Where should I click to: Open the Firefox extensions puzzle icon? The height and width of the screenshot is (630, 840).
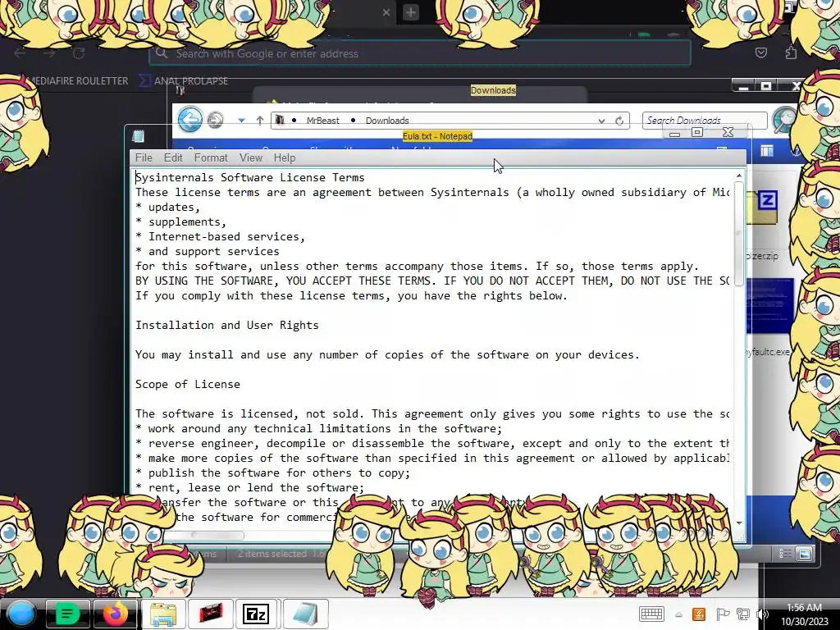click(x=791, y=52)
